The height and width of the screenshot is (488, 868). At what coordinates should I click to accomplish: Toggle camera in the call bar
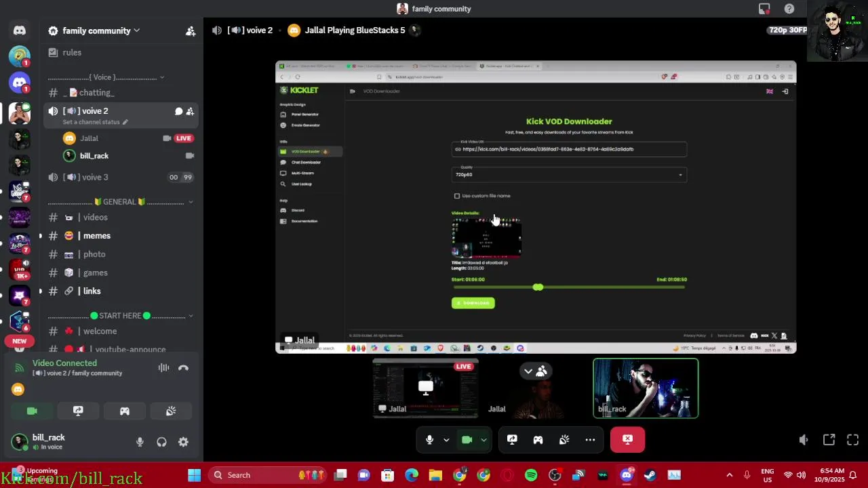(467, 440)
